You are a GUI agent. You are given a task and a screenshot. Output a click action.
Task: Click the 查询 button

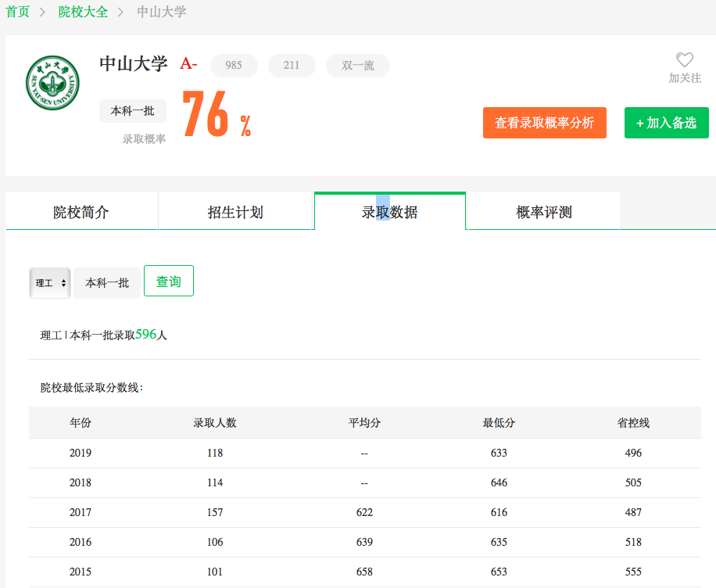coord(169,281)
